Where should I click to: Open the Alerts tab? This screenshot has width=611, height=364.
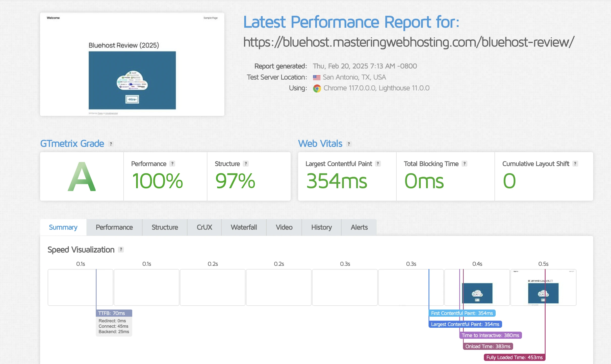[x=359, y=227]
